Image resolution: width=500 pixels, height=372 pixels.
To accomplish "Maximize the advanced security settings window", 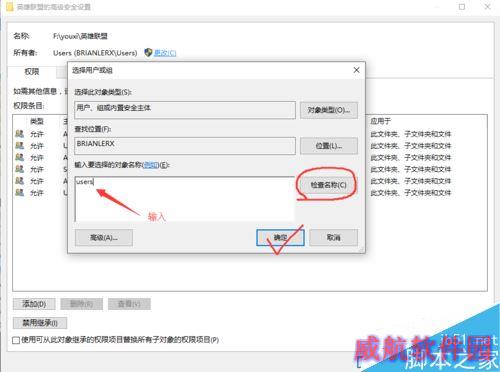I will tap(462, 7).
